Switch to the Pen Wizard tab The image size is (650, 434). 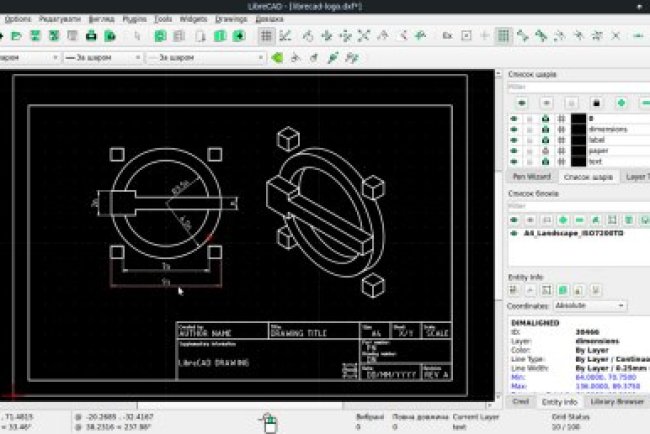pyautogui.click(x=531, y=176)
